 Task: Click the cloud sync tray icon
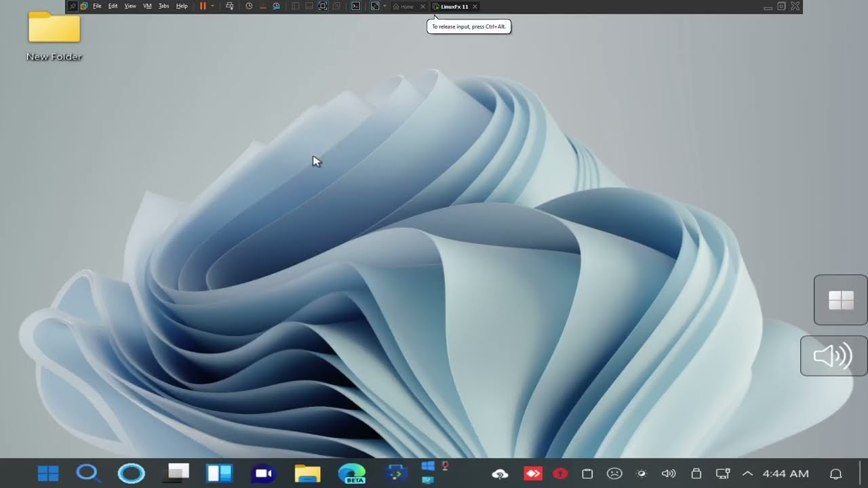[500, 474]
